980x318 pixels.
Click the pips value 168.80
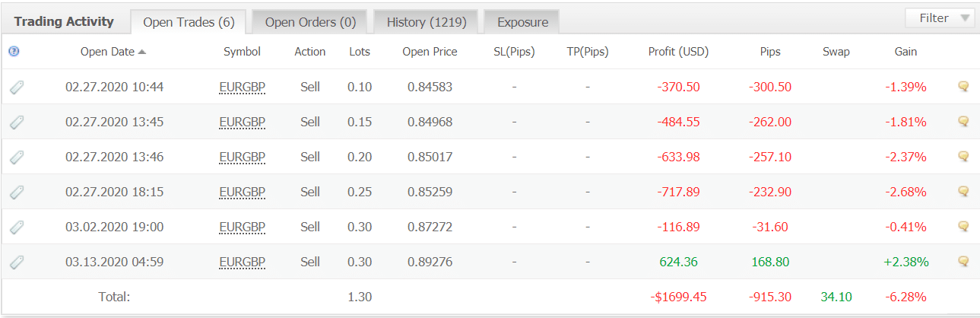click(770, 262)
